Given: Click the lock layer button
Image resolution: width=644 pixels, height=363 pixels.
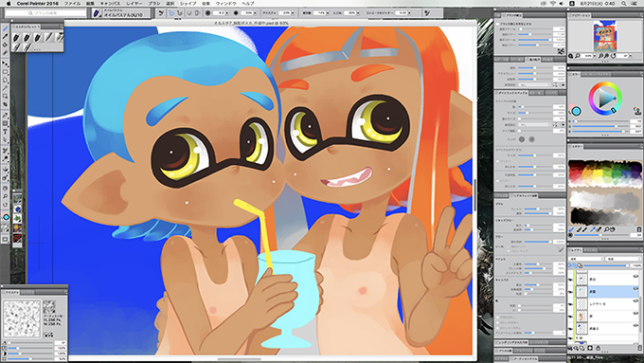Looking at the screenshot, I should tap(598, 348).
